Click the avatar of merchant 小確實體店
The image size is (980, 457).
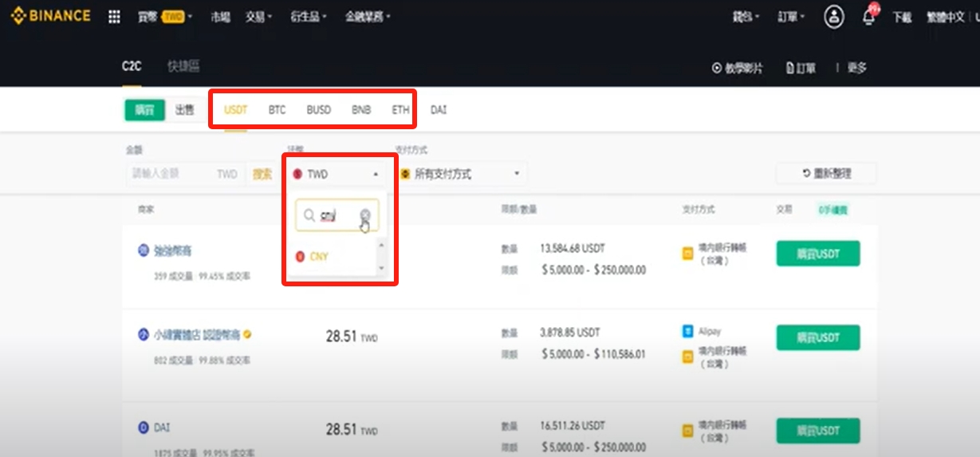coord(144,335)
